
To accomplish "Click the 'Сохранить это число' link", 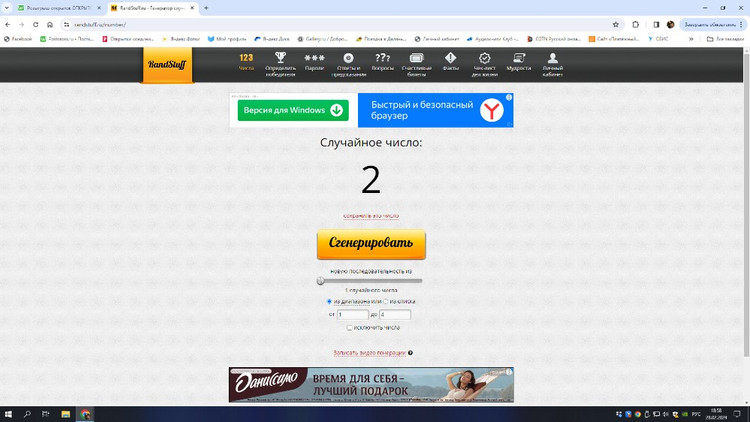I will pos(371,215).
